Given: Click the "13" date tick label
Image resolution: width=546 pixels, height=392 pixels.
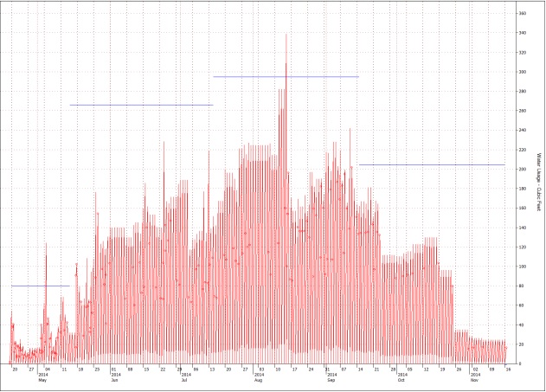Looking at the screenshot, I should click(212, 370).
